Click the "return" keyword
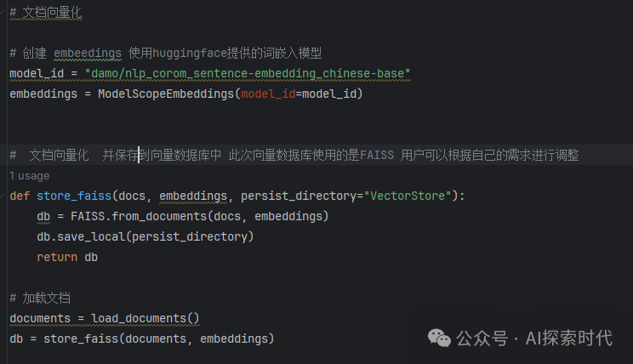This screenshot has height=364, width=633. pos(57,257)
